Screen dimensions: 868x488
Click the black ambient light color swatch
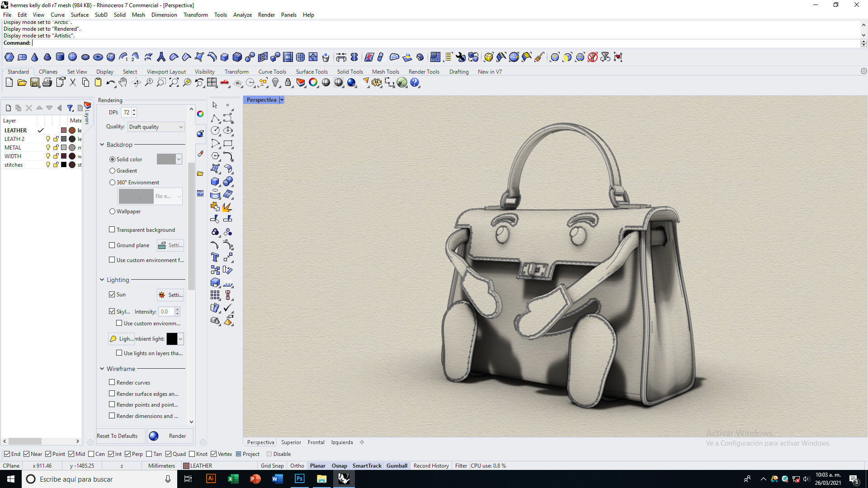pos(172,339)
